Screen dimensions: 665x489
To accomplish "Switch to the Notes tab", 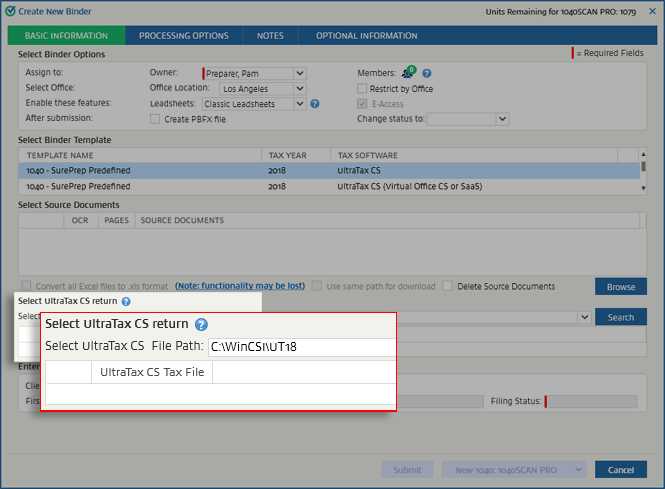I will [269, 36].
